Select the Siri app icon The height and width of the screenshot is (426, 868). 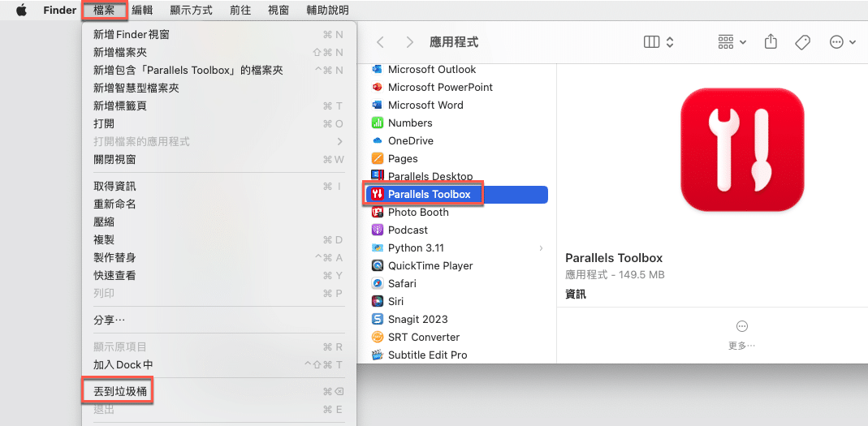tap(378, 301)
